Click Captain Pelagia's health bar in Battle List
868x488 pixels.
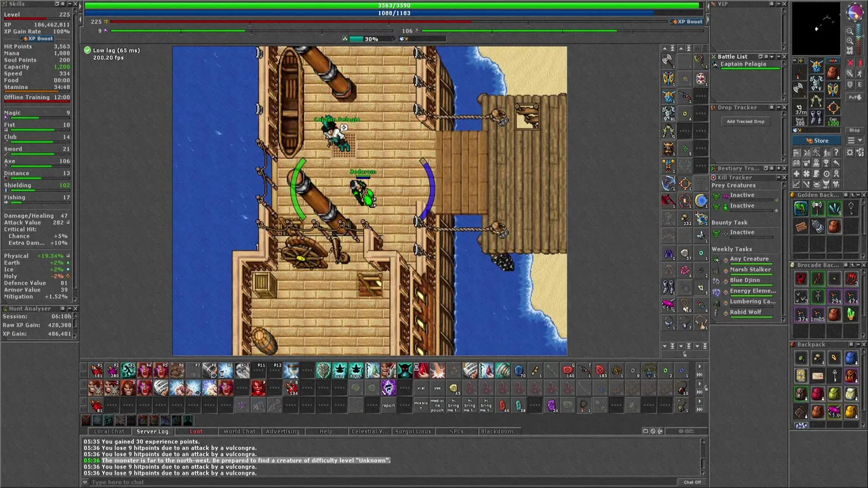coord(751,68)
